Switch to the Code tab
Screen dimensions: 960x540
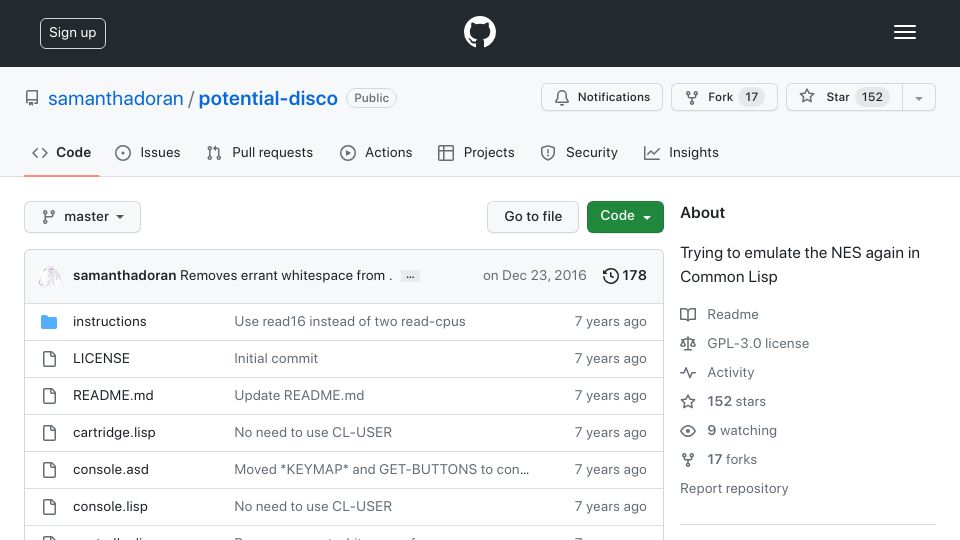click(x=61, y=152)
